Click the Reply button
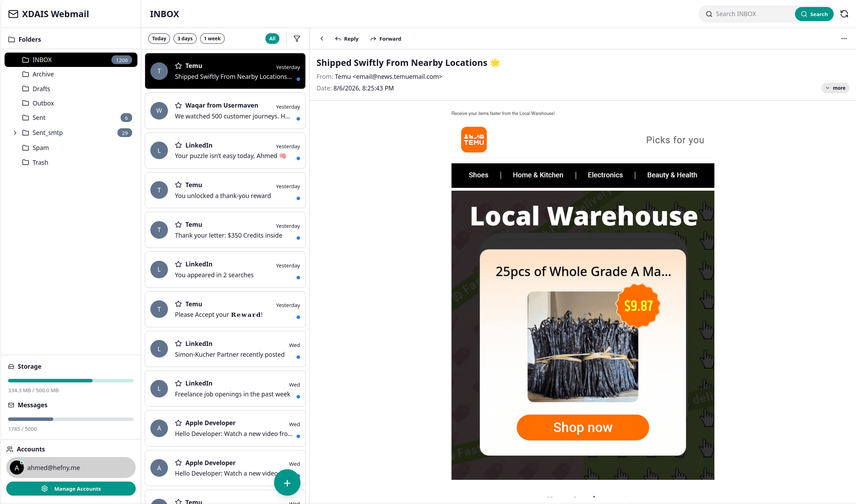 (x=347, y=39)
